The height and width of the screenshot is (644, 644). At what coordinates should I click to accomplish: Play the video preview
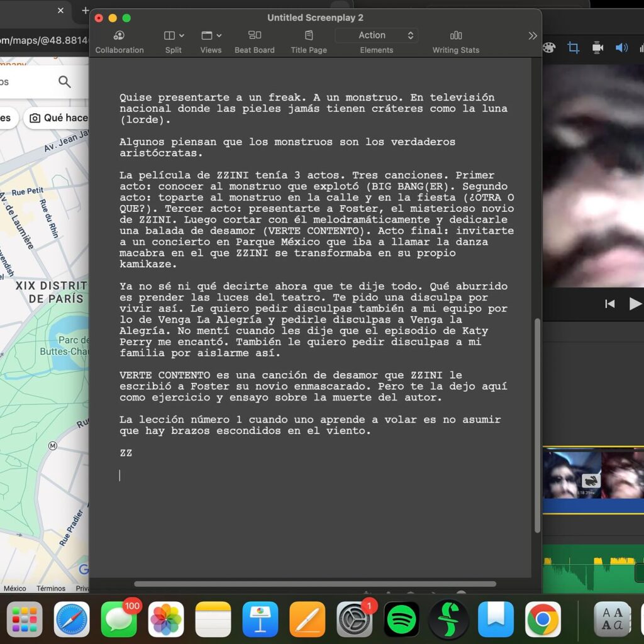pos(635,304)
